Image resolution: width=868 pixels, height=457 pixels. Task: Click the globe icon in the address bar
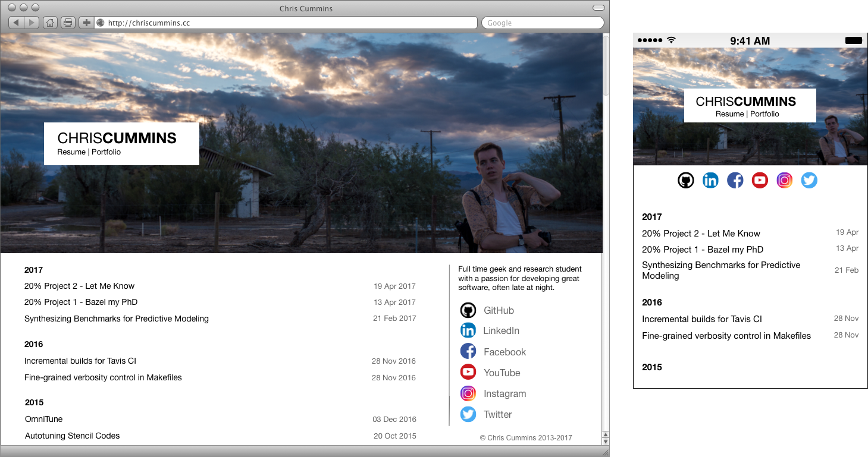[101, 23]
